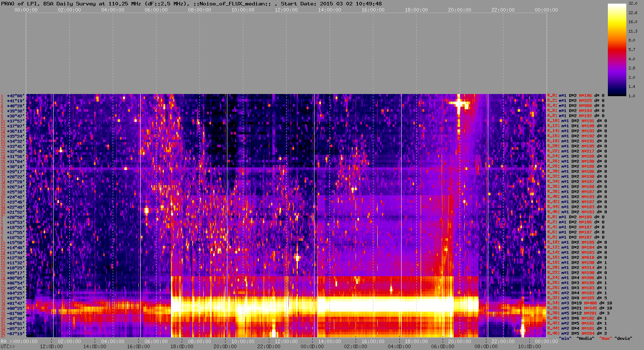Click the plot title 'PRAO of LPI, BSA Daily Survey'
644x350 pixels.
[x=48, y=4]
